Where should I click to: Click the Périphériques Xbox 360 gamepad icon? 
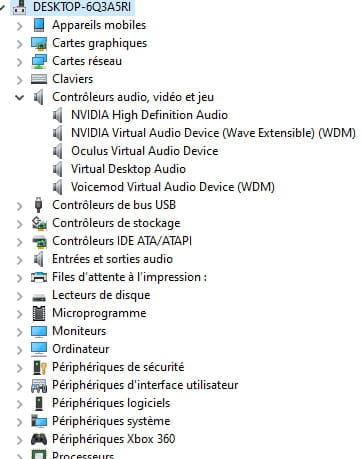point(39,439)
